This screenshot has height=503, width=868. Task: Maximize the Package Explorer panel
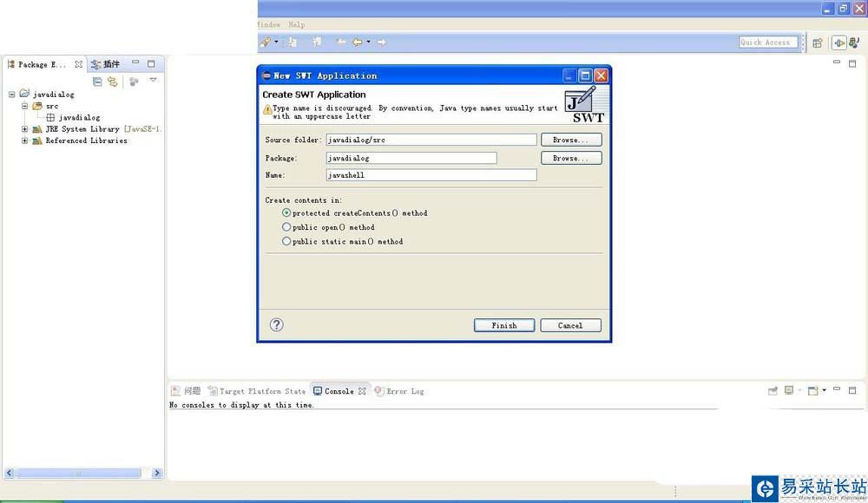[151, 63]
